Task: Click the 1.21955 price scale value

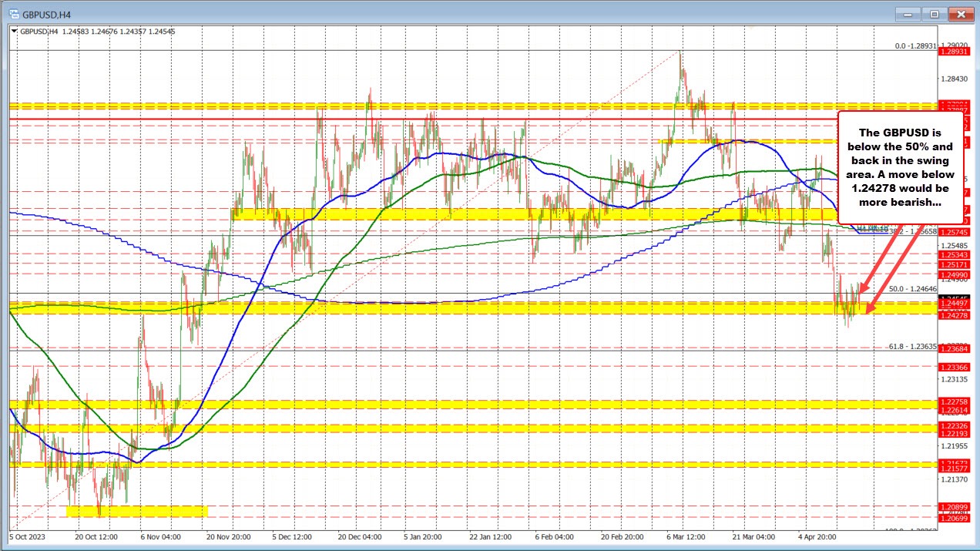Action: pos(954,446)
